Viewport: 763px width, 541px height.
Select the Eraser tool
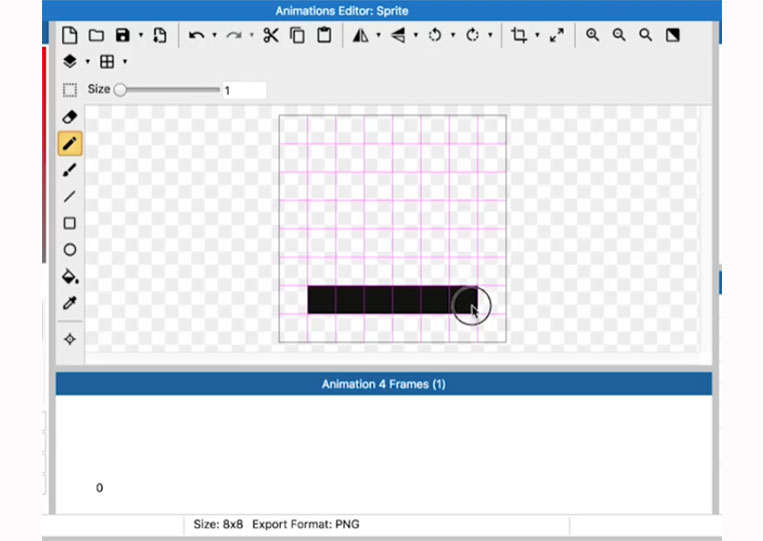pos(70,117)
